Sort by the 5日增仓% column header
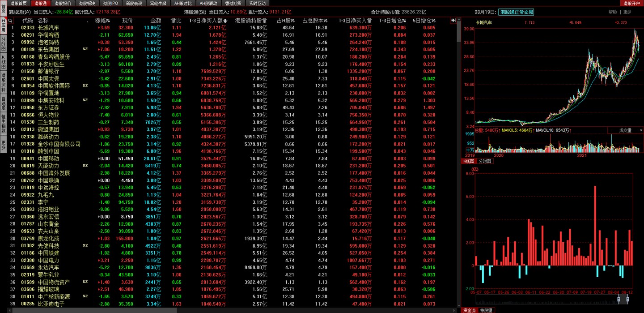The height and width of the screenshot is (313, 644). [424, 21]
